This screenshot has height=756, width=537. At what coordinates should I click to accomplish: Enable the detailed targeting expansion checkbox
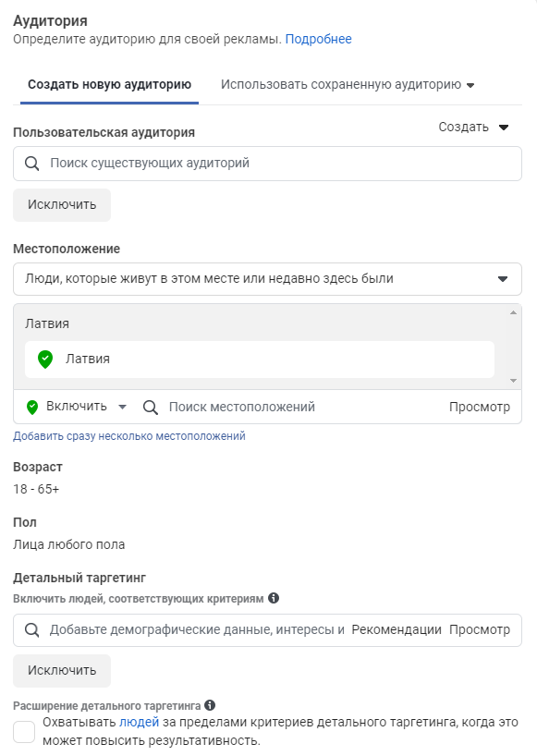[24, 732]
